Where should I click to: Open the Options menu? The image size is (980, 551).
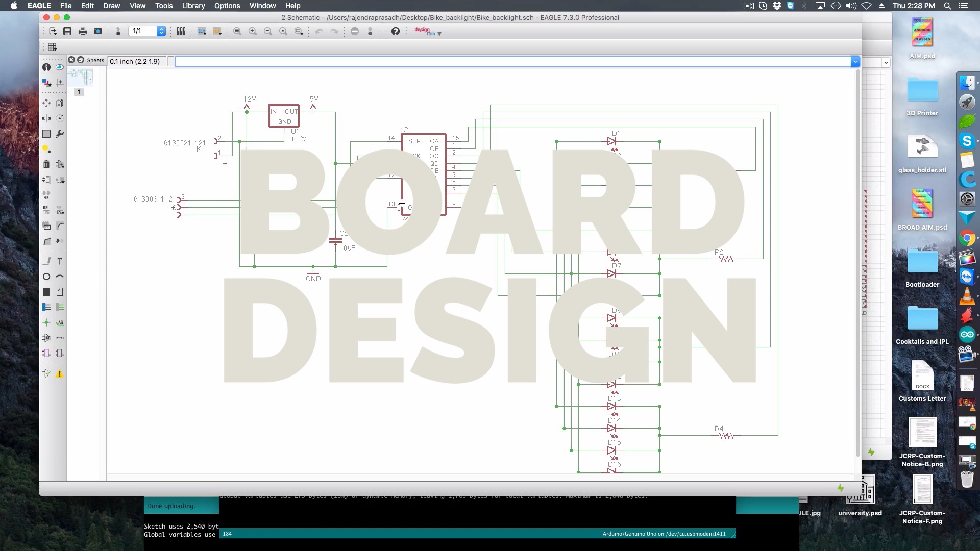(227, 6)
